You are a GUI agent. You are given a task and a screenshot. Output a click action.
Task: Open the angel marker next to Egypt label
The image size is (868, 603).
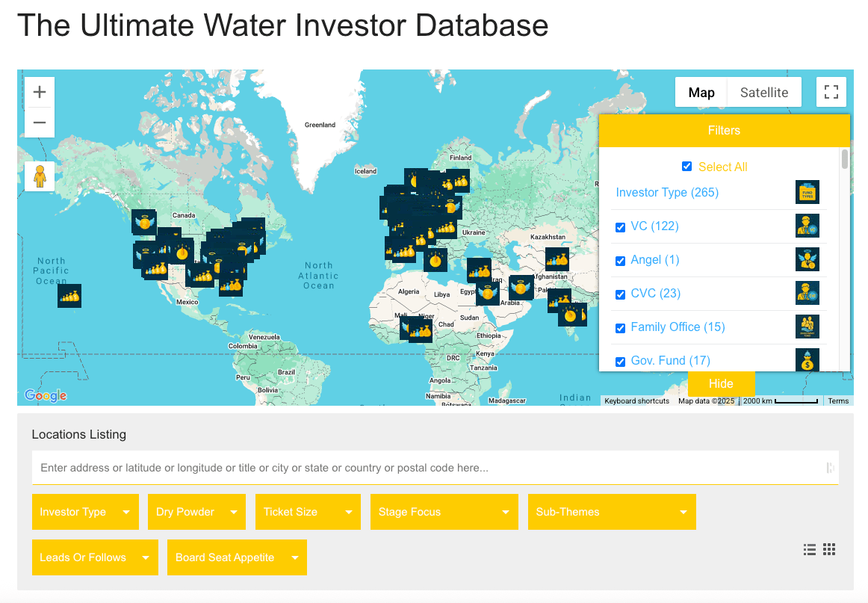click(x=488, y=293)
